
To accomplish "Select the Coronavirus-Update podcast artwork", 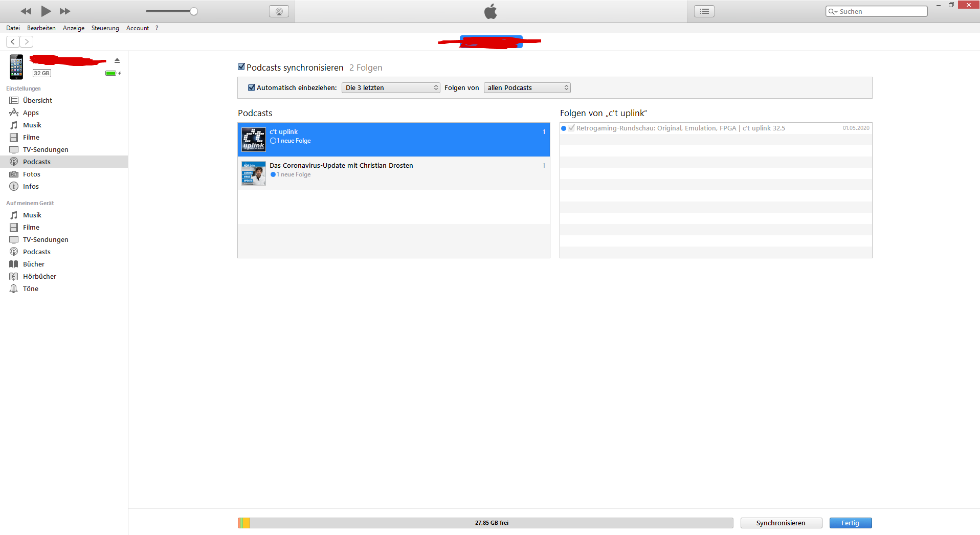I will click(x=254, y=173).
